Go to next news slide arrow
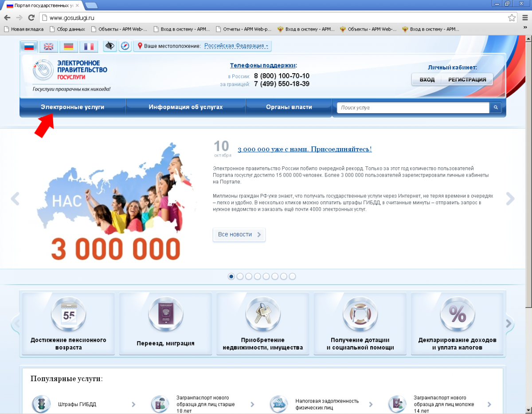The width and height of the screenshot is (532, 414). pyautogui.click(x=510, y=199)
